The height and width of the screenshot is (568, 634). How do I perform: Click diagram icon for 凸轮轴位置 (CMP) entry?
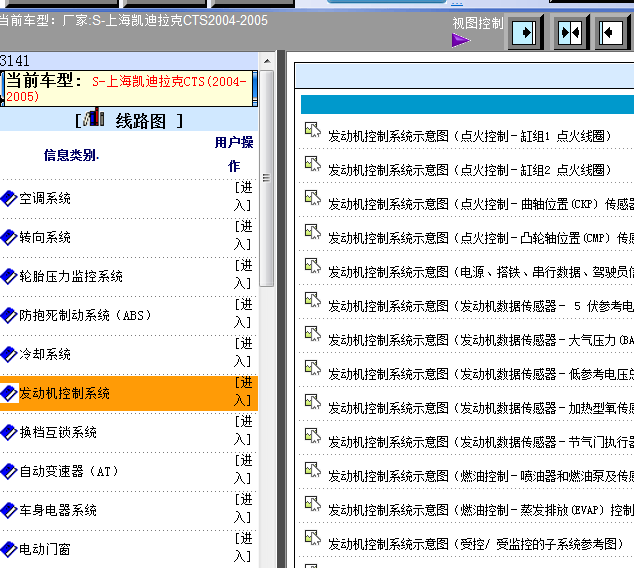(x=313, y=232)
